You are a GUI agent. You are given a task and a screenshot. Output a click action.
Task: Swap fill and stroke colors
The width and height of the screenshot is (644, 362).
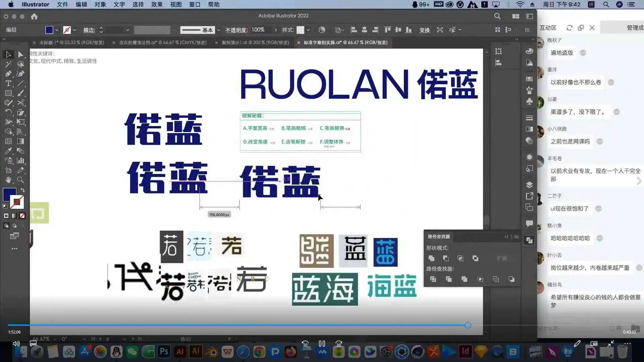(x=22, y=190)
